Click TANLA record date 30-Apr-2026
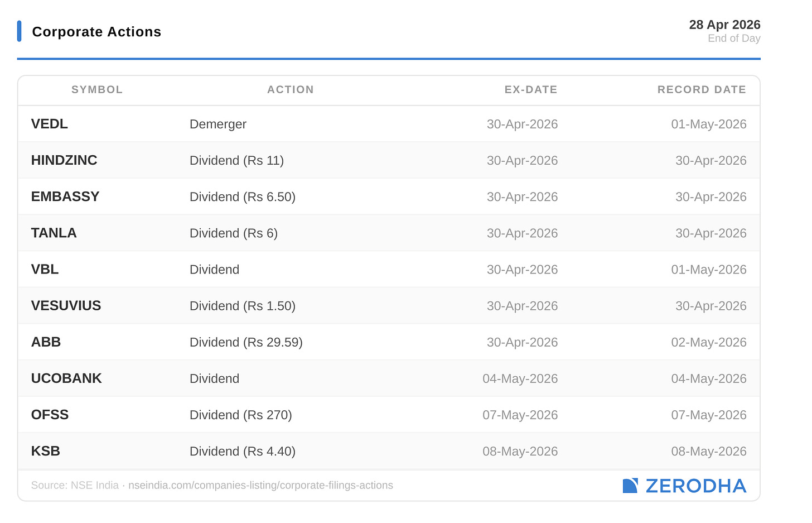Screen dimensions: 812x523 coord(710,233)
